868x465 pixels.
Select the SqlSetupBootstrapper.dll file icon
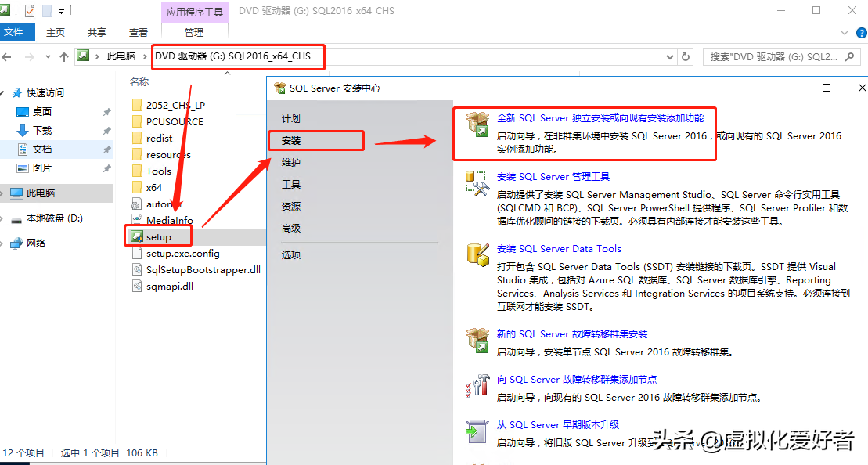137,269
